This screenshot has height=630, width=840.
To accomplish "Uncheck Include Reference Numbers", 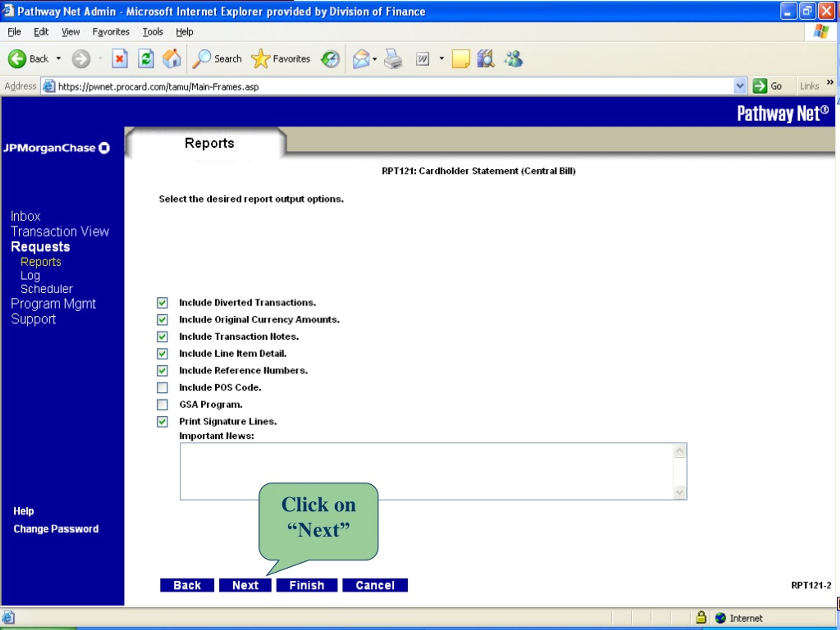I will (162, 371).
